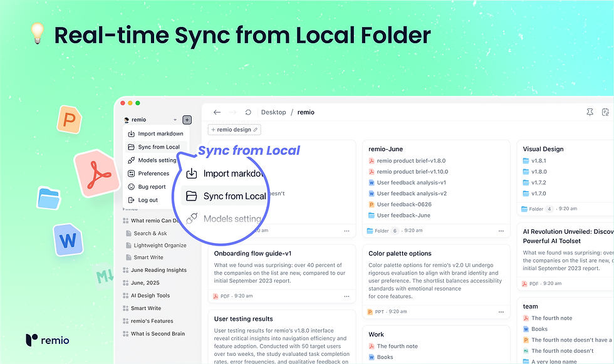Navigate to Desktop in the breadcrumb

[273, 112]
